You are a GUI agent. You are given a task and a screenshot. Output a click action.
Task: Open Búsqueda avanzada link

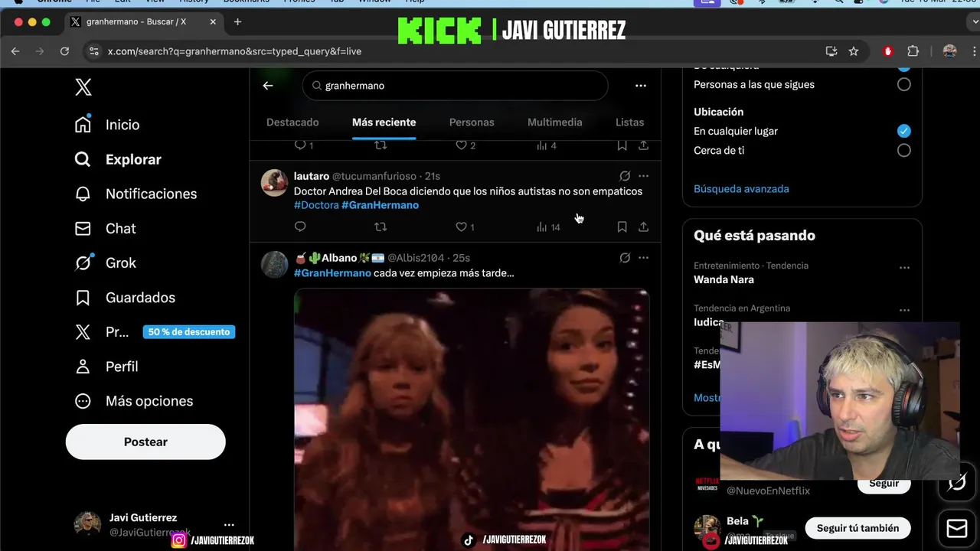coord(741,188)
